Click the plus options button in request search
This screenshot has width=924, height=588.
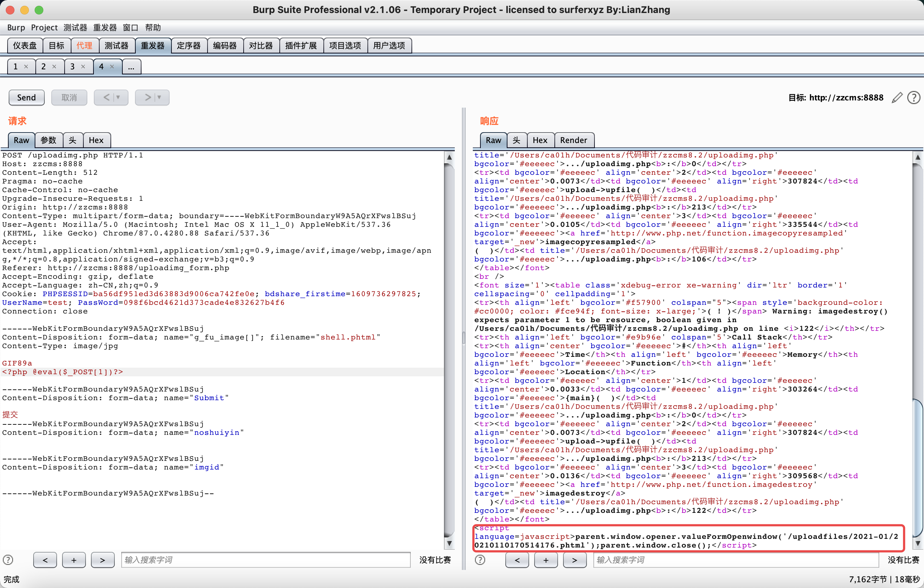(74, 559)
